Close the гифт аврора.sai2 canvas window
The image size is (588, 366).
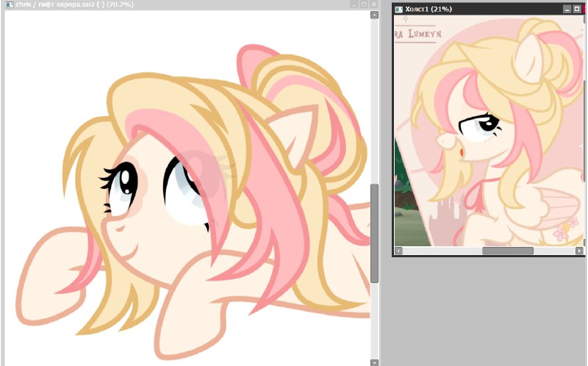click(x=373, y=4)
